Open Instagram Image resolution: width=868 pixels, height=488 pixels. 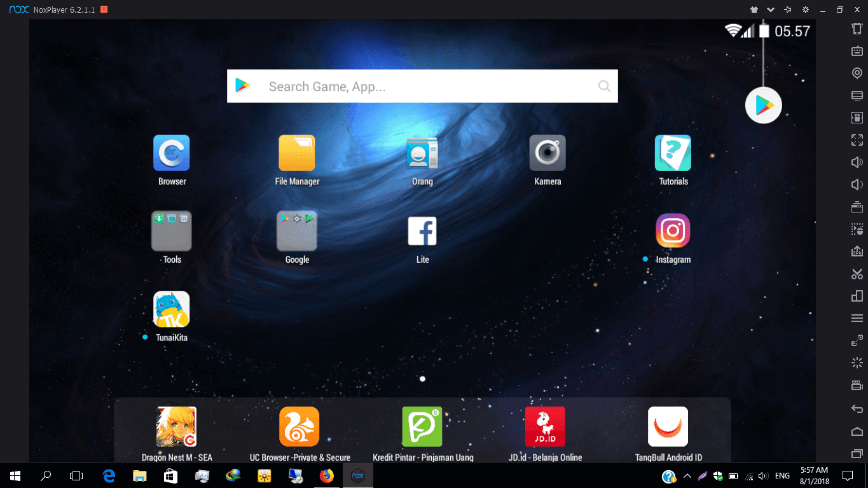pos(673,232)
